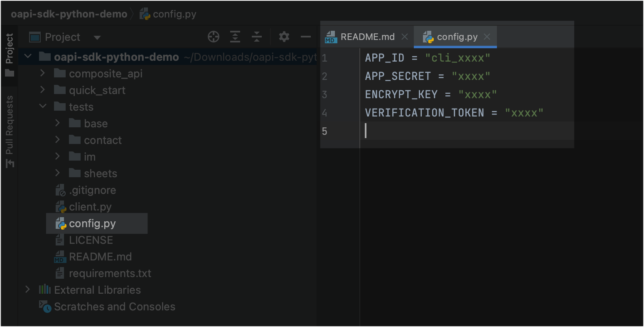This screenshot has width=644, height=327.
Task: Hide the Project panel with minus icon
Action: click(306, 37)
